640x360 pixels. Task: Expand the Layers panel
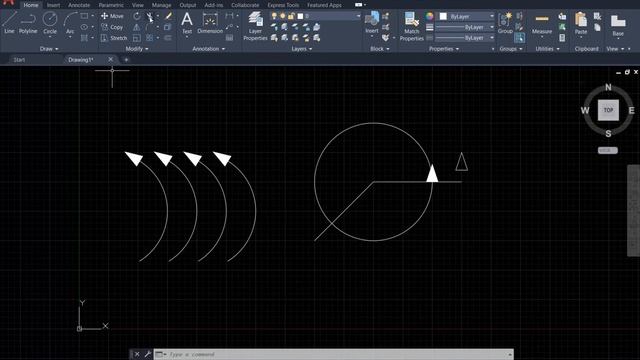(x=302, y=49)
